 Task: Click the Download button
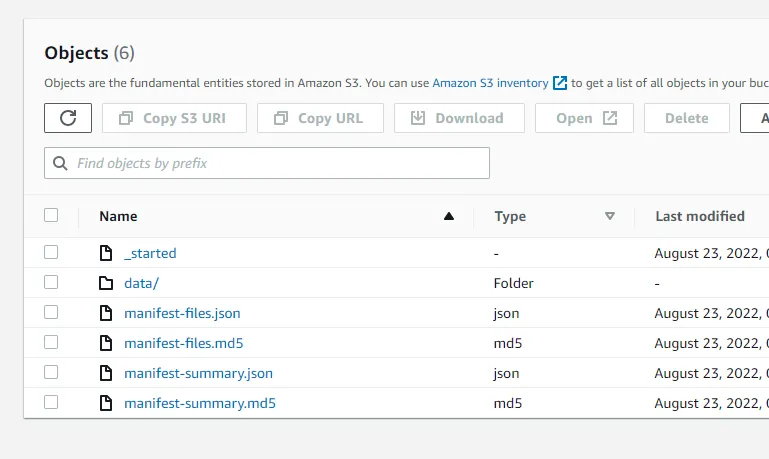459,118
